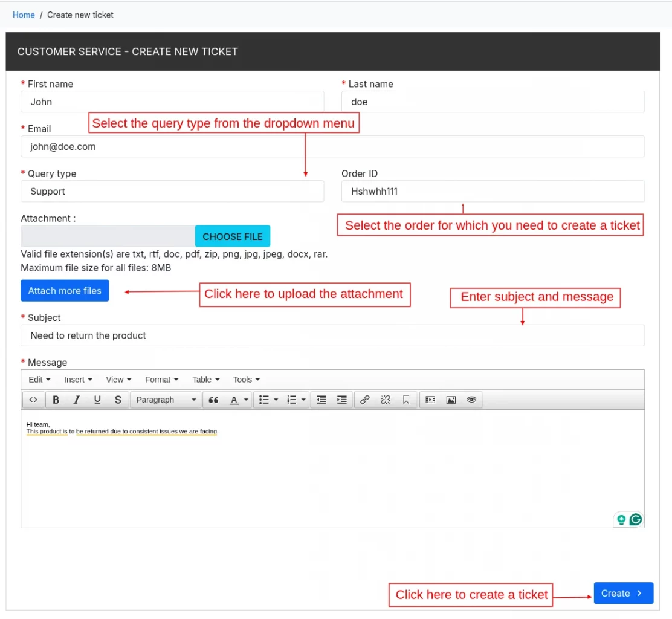Insert media using the video icon

pyautogui.click(x=430, y=400)
